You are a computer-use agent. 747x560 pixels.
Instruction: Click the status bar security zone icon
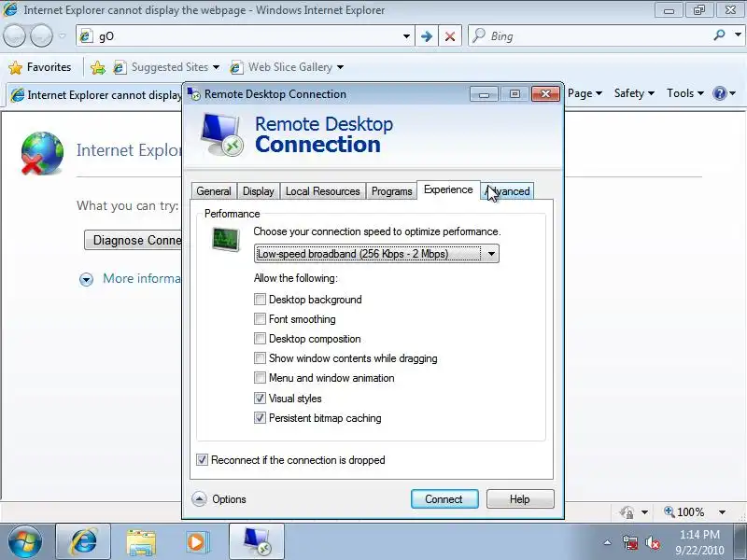click(x=627, y=512)
